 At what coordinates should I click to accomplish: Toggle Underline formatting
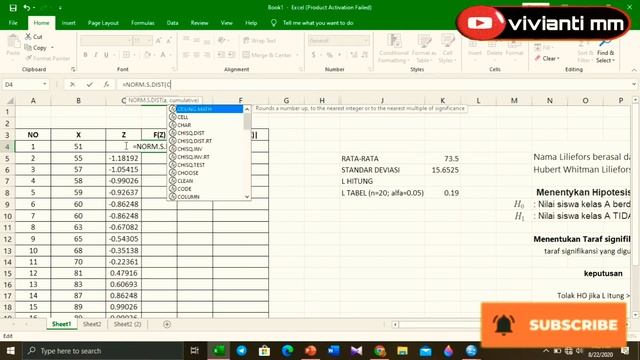(106, 55)
